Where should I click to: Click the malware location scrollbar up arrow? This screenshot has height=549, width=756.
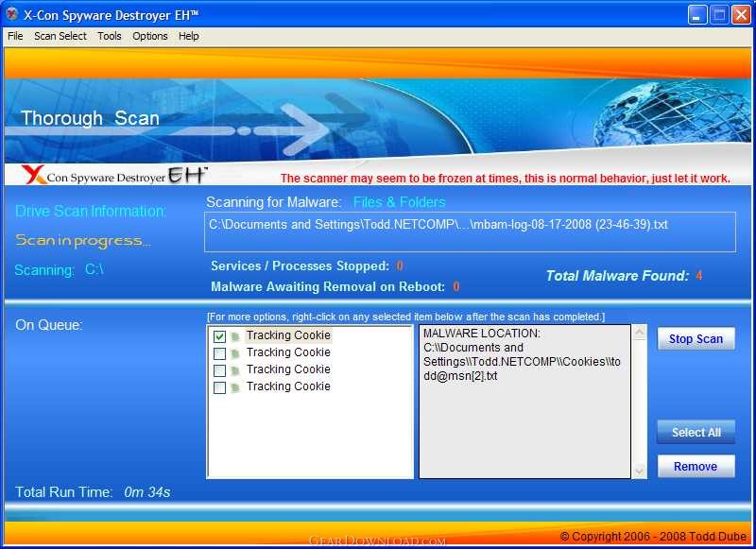click(x=640, y=332)
